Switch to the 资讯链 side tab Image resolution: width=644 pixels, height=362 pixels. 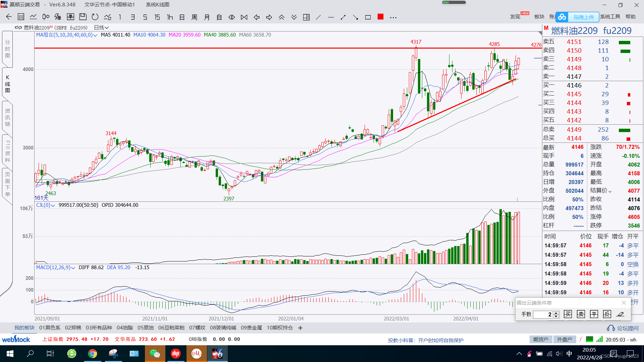point(7,117)
